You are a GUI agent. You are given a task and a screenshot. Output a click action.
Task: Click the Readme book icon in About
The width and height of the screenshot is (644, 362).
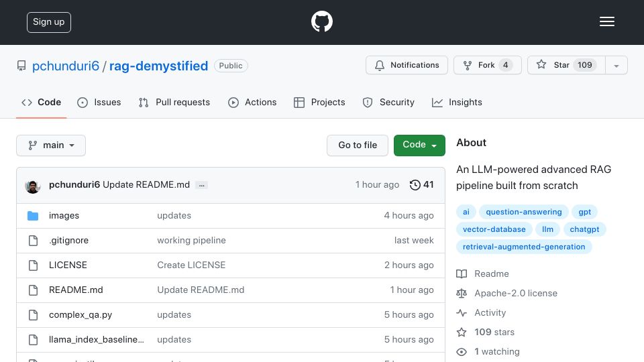462,274
